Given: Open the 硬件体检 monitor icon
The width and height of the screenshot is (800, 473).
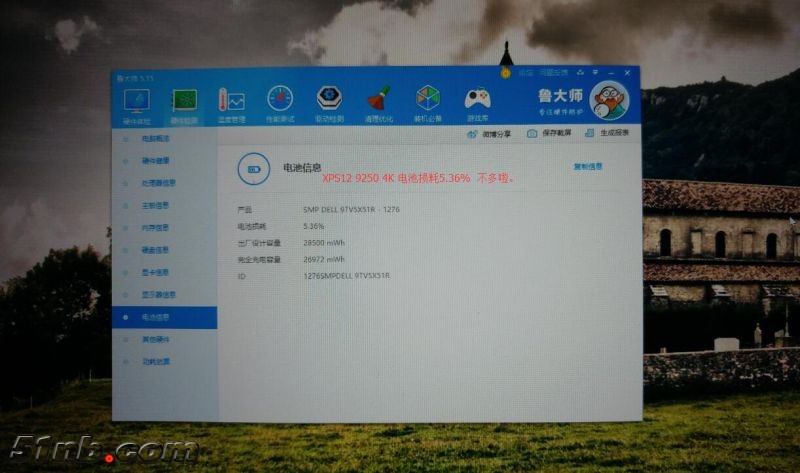Looking at the screenshot, I should point(137,101).
